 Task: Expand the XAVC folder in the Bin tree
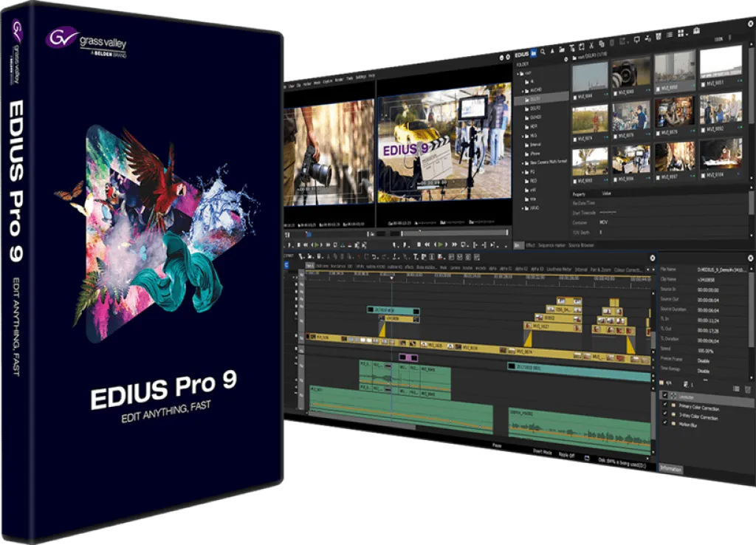point(523,208)
